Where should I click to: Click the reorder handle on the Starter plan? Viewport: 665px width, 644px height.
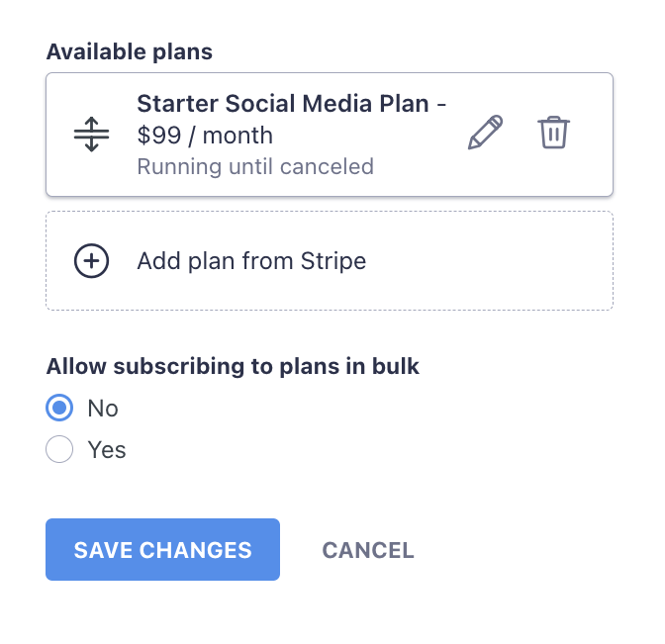click(x=92, y=135)
